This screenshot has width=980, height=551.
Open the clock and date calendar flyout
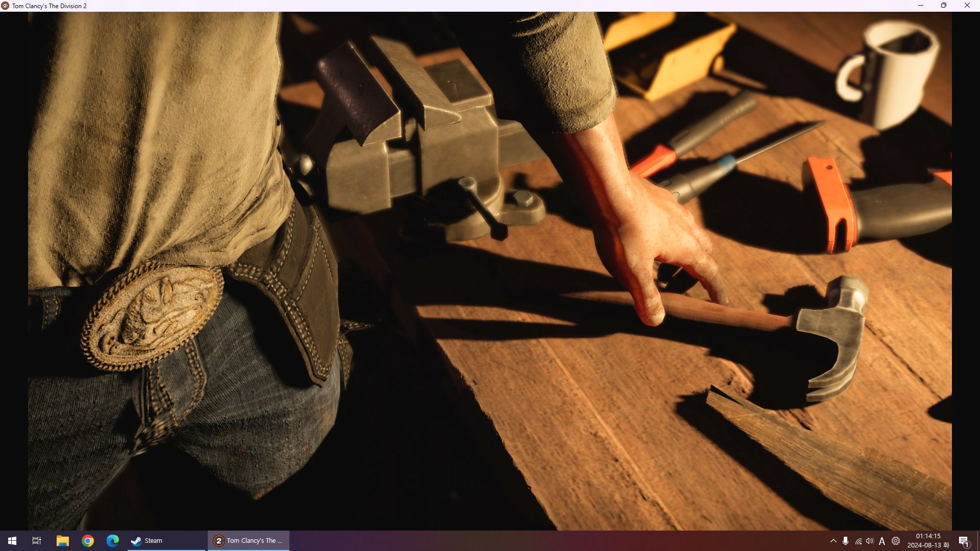click(928, 541)
